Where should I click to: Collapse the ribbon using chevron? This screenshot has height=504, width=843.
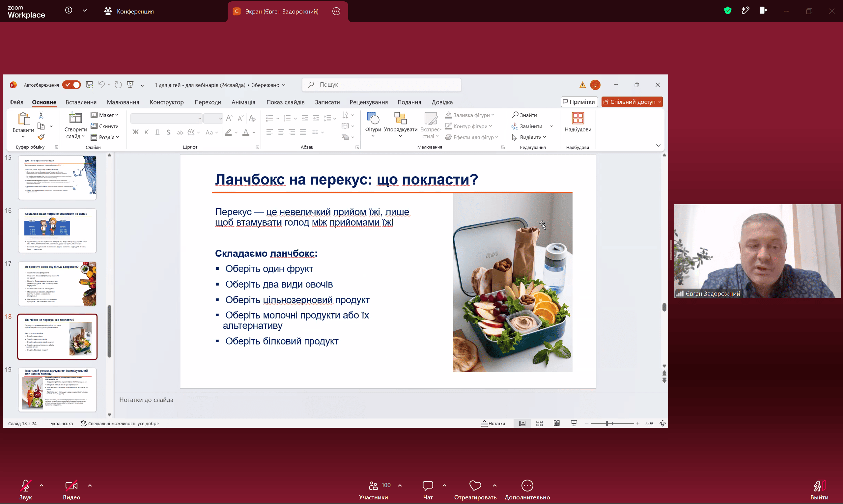[x=658, y=145]
